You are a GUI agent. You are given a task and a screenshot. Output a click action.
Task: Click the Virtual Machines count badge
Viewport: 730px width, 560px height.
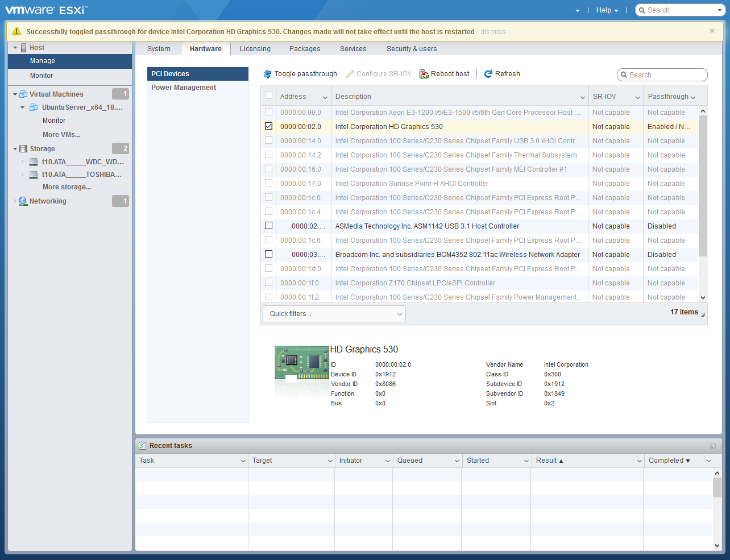(x=121, y=94)
